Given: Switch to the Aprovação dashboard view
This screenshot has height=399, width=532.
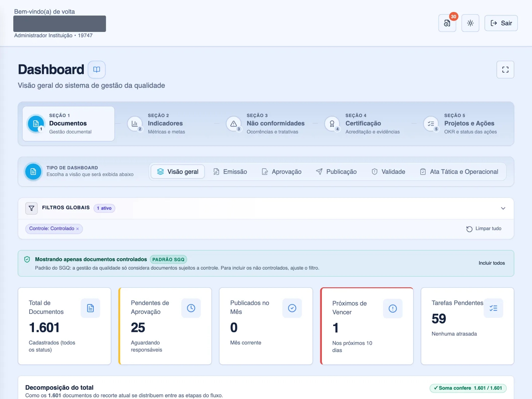Looking at the screenshot, I should point(281,172).
